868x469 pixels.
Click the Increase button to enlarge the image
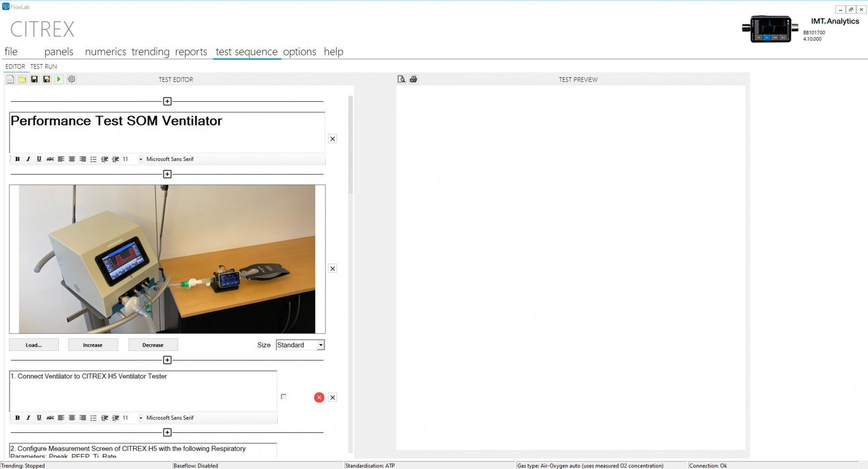[93, 345]
